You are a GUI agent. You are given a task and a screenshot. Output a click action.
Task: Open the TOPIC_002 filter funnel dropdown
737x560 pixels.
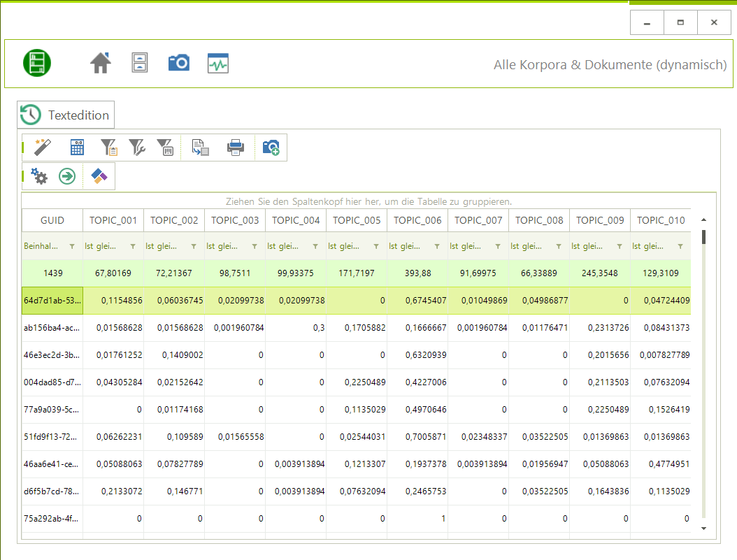click(x=194, y=246)
